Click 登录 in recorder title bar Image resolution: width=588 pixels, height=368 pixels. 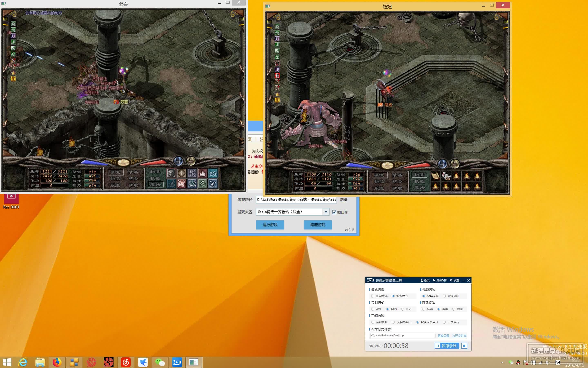425,280
